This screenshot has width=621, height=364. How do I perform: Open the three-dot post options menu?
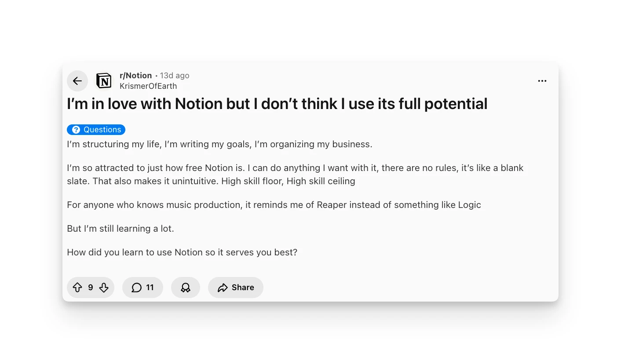pos(542,81)
